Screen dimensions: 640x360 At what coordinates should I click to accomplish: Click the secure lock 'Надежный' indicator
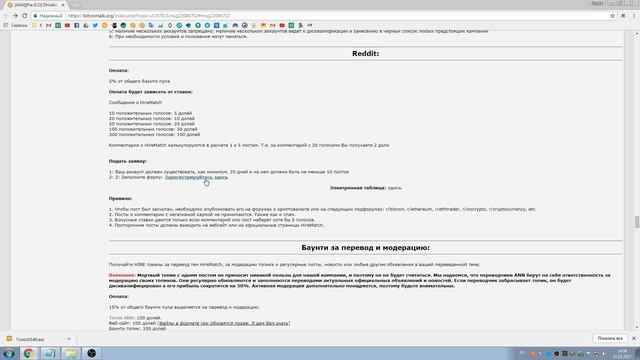pos(48,16)
